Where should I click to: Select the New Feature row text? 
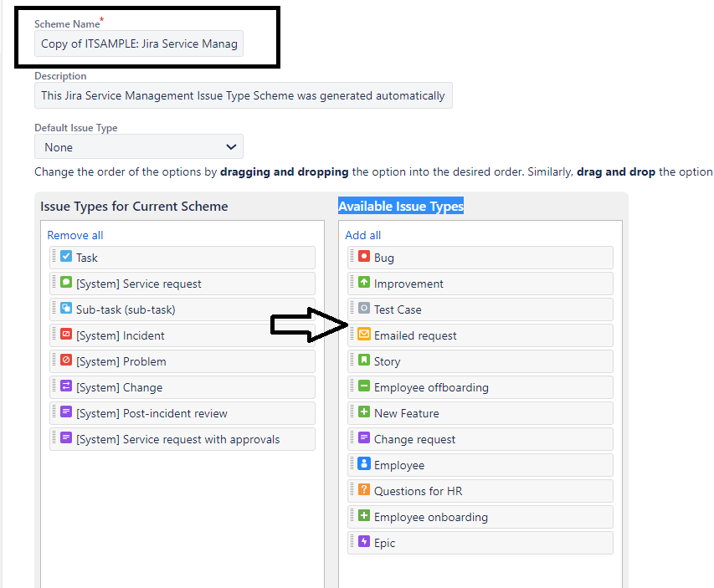coord(407,414)
